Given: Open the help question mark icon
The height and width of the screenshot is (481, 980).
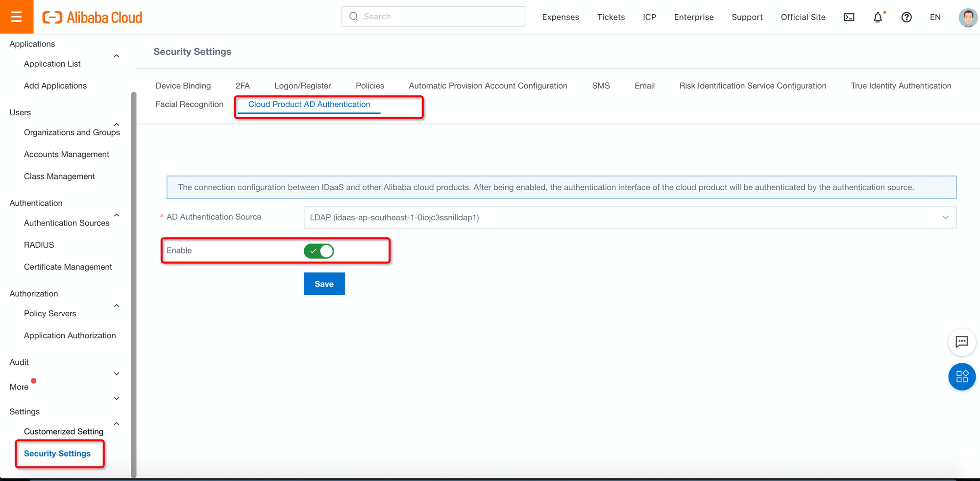Looking at the screenshot, I should pos(906,17).
